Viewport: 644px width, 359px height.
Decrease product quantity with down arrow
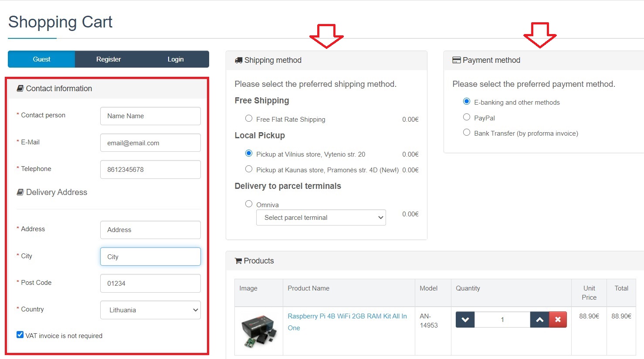[465, 320]
